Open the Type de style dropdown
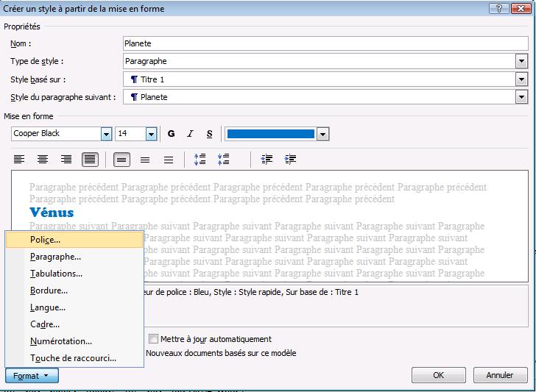The width and height of the screenshot is (536, 392). (521, 62)
